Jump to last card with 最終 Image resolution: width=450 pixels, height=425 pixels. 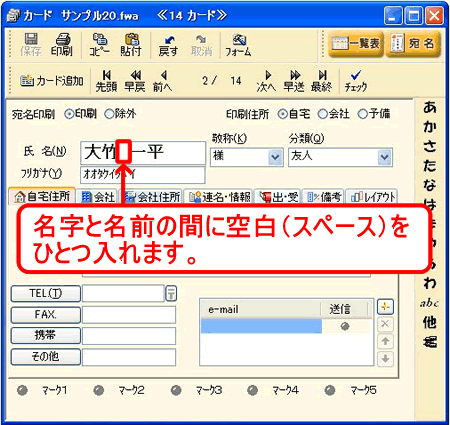coord(321,81)
